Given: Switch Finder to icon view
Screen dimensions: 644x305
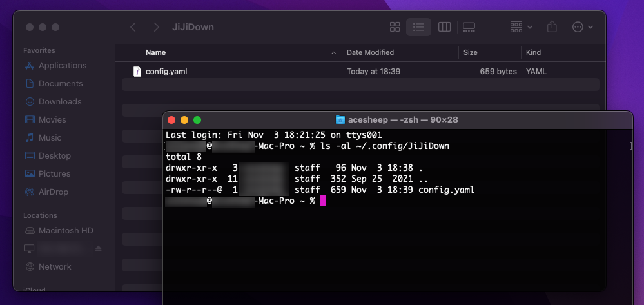Looking at the screenshot, I should coord(395,27).
